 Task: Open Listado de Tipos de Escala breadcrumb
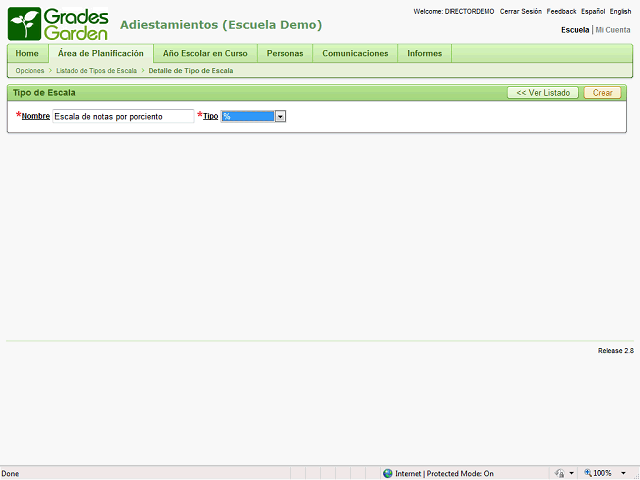(96, 71)
